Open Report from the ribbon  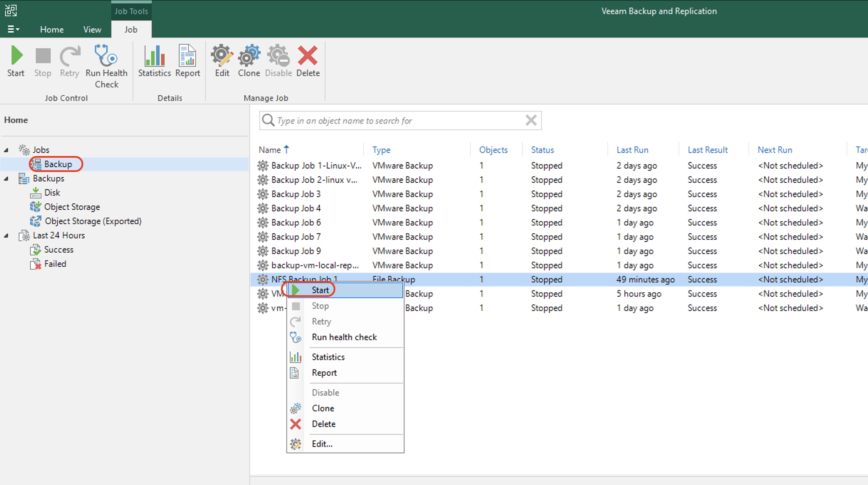(188, 61)
